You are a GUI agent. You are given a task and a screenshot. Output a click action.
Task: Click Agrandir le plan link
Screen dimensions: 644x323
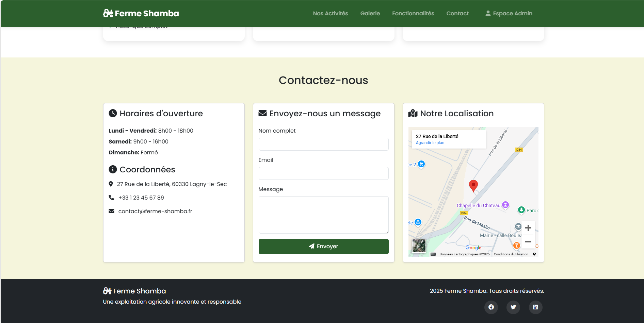pos(430,143)
